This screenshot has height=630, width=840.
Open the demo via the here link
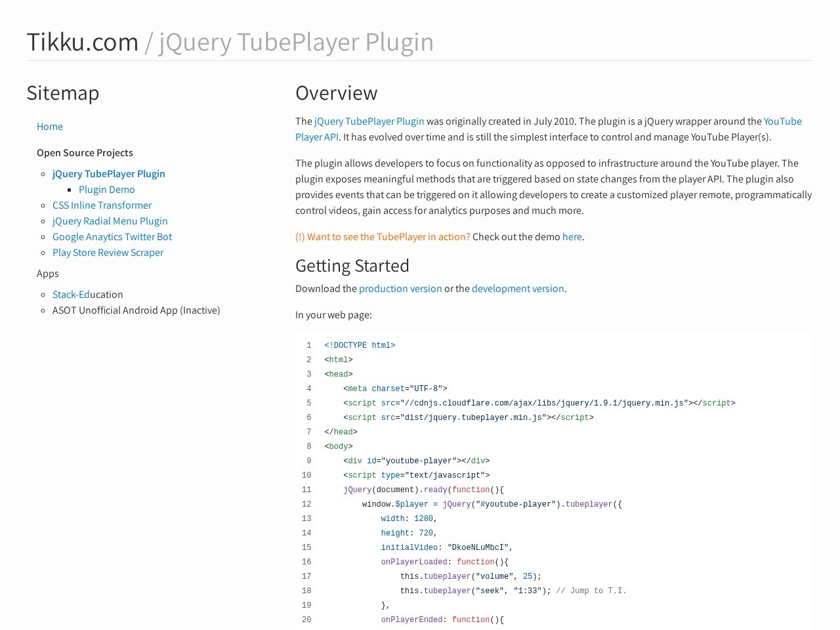pyautogui.click(x=572, y=236)
